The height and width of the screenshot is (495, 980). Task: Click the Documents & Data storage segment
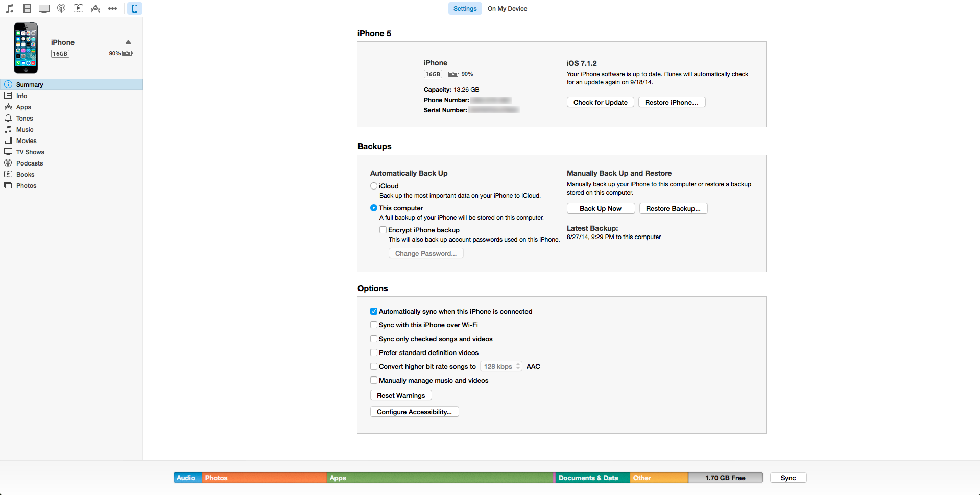(x=592, y=478)
